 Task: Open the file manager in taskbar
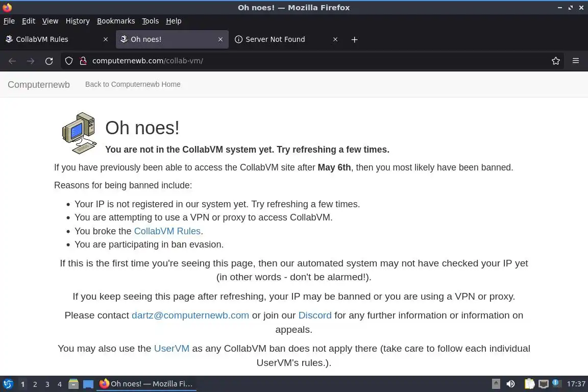point(73,384)
